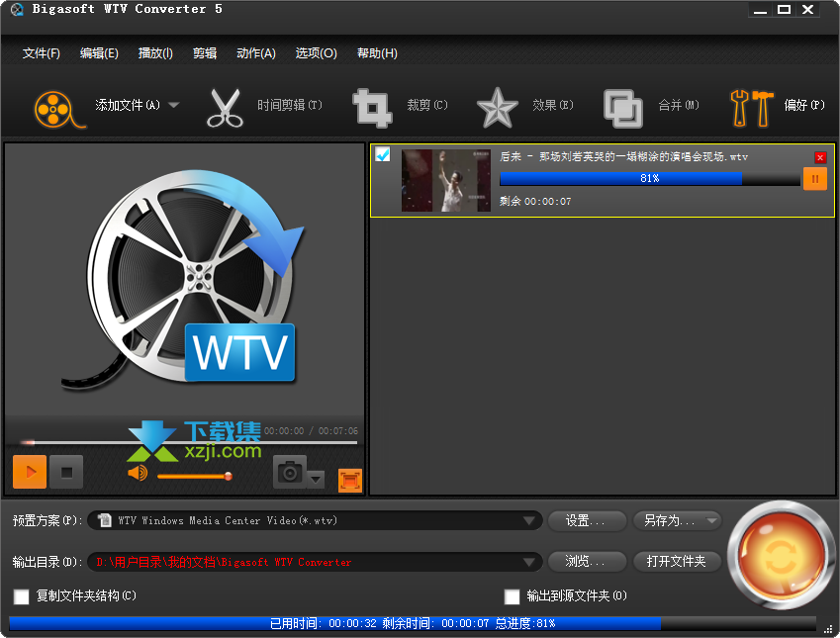Click the 打开文件夹 button
This screenshot has height=638, width=840.
coord(677,562)
